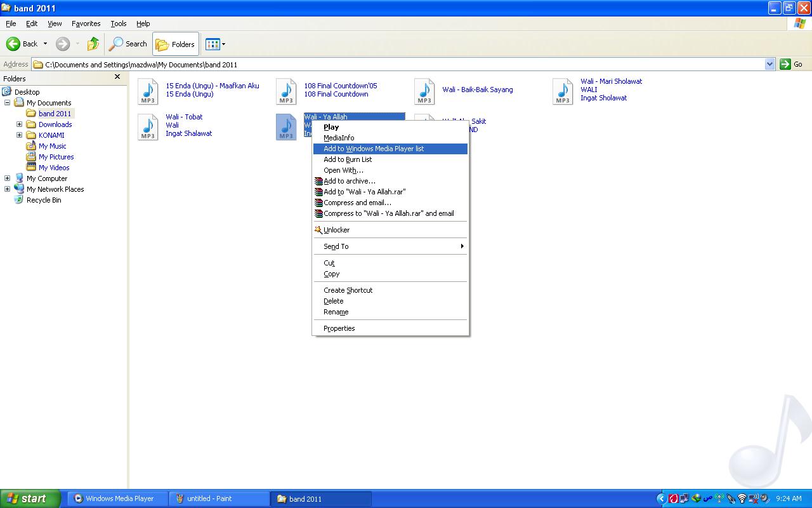Click the address bar path field
This screenshot has width=812, height=508.
[398, 64]
